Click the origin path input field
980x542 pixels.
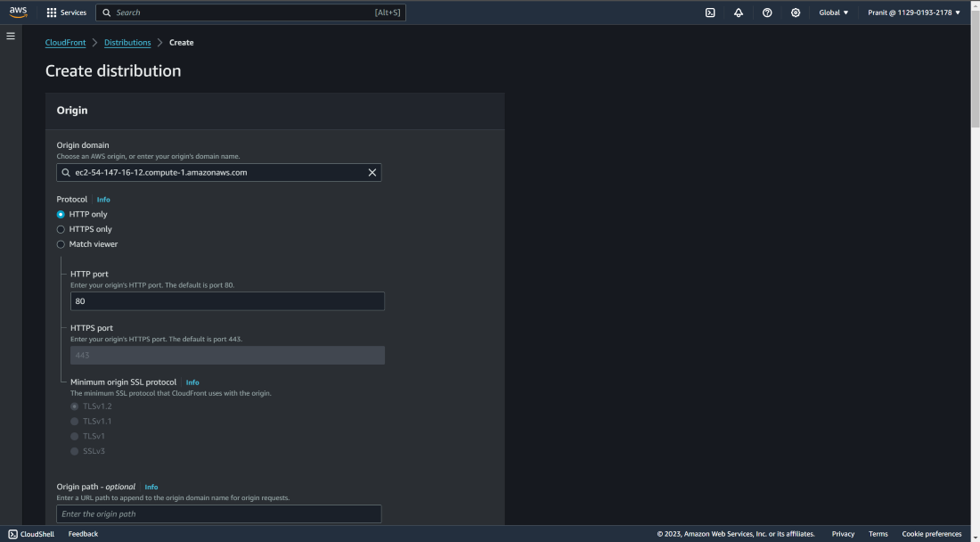(219, 513)
